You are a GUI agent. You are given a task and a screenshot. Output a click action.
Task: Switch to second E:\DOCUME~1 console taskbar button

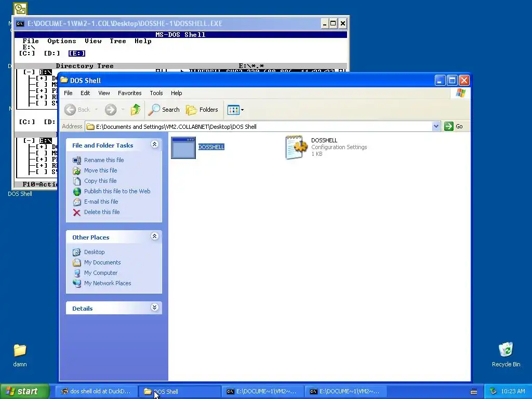pos(346,391)
